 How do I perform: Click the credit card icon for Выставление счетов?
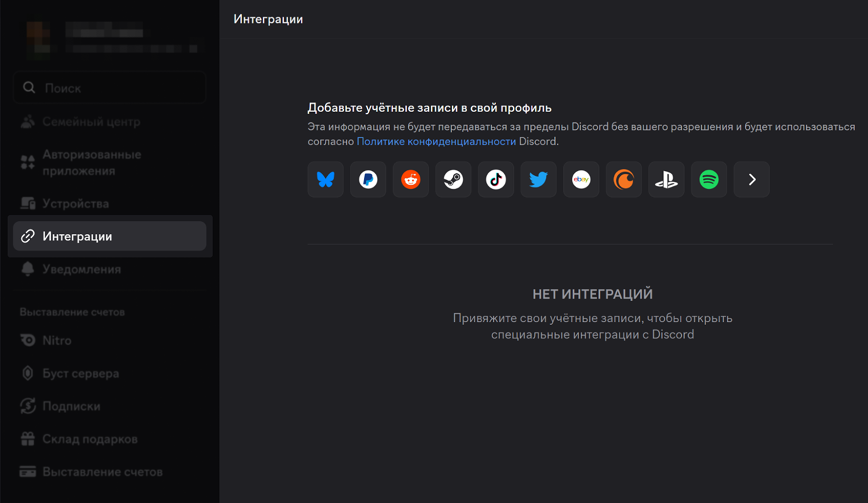point(27,472)
